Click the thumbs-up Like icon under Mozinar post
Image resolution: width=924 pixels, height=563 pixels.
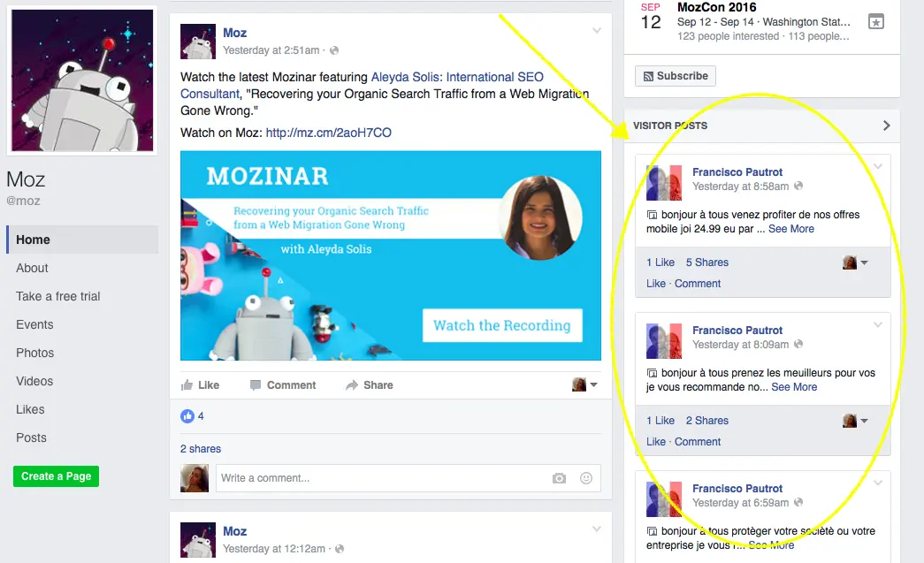pos(187,385)
